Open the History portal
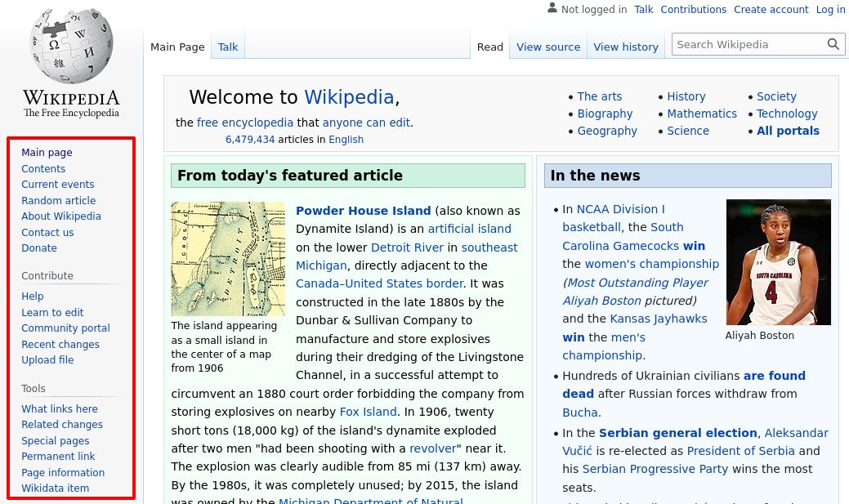Screen dimensions: 849x504 tap(686, 96)
